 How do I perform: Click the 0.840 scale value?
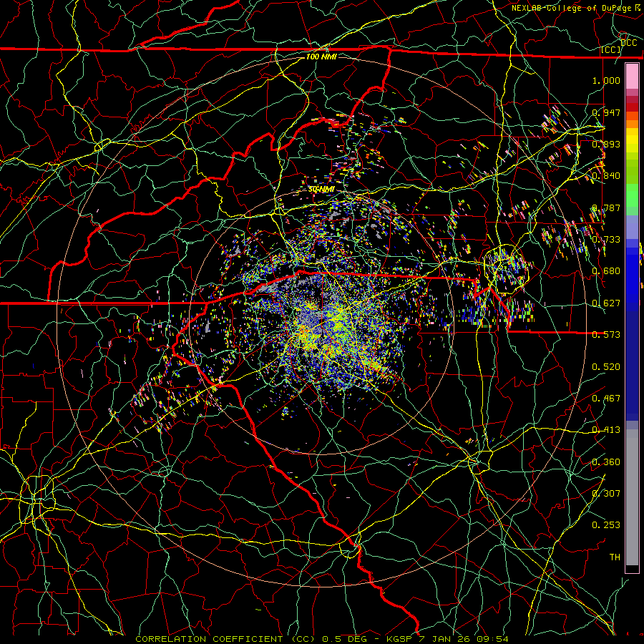606,176
